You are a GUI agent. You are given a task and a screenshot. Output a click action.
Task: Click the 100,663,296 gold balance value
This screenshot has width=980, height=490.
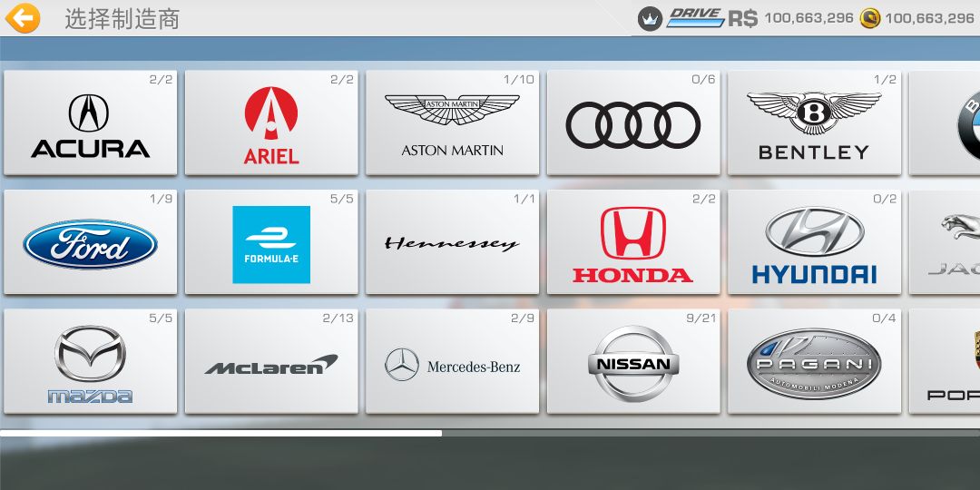pos(929,19)
